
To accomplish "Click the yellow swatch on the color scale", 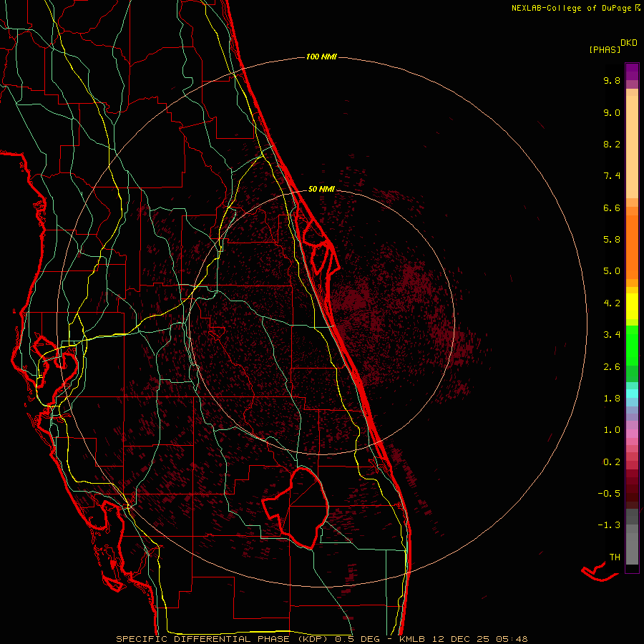I will (632, 306).
